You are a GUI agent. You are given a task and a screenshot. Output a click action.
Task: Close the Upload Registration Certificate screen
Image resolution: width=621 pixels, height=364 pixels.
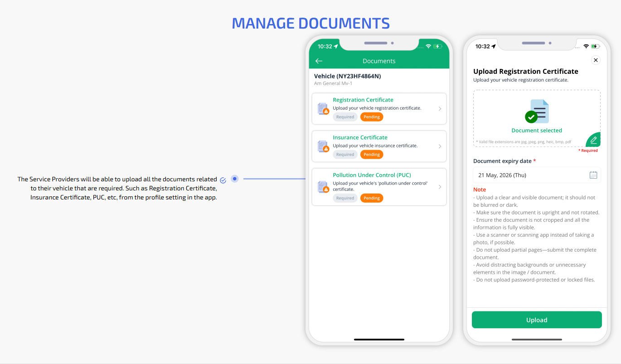tap(596, 60)
